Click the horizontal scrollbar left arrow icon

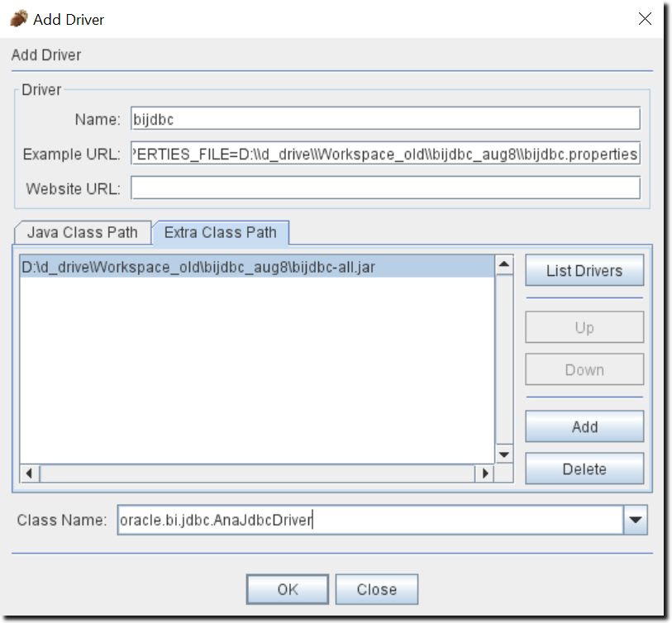click(28, 473)
